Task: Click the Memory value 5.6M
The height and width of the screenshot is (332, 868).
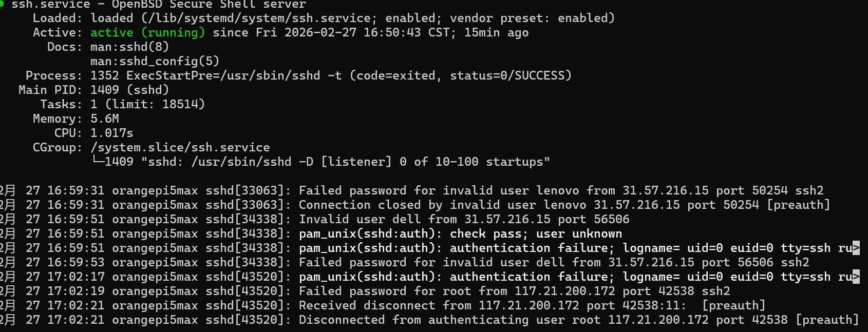Action: (x=105, y=119)
